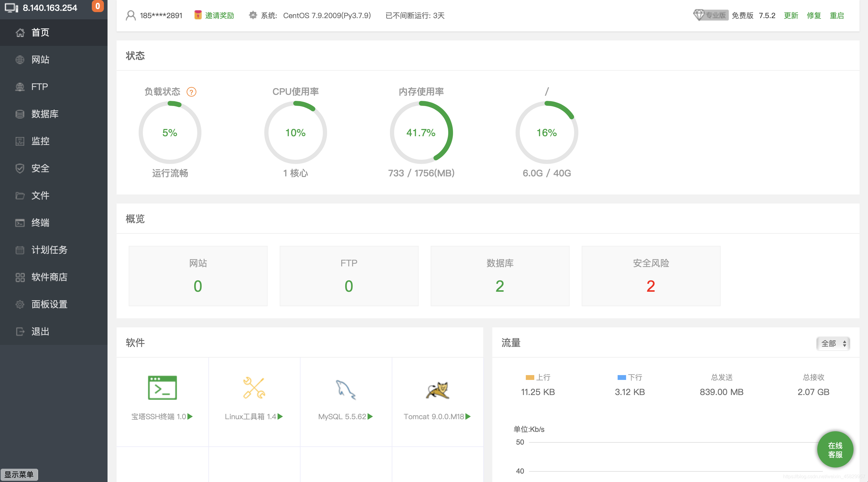Click the 下行 blue legend swatch
The image size is (868, 482).
pyautogui.click(x=622, y=377)
